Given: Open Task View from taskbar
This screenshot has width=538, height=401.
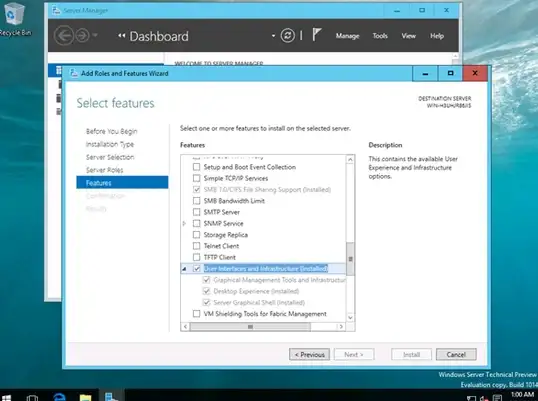Looking at the screenshot, I should click(32, 397).
